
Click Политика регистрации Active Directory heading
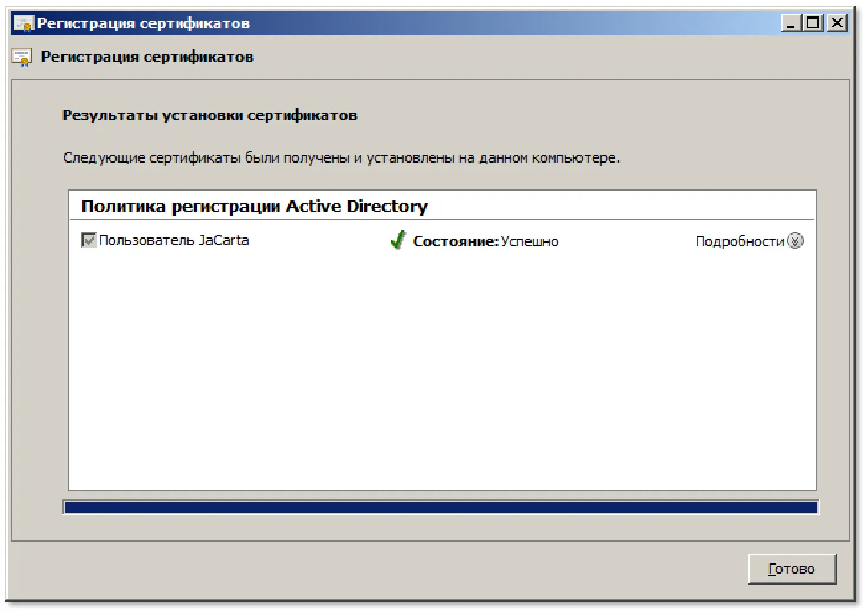[x=255, y=206]
